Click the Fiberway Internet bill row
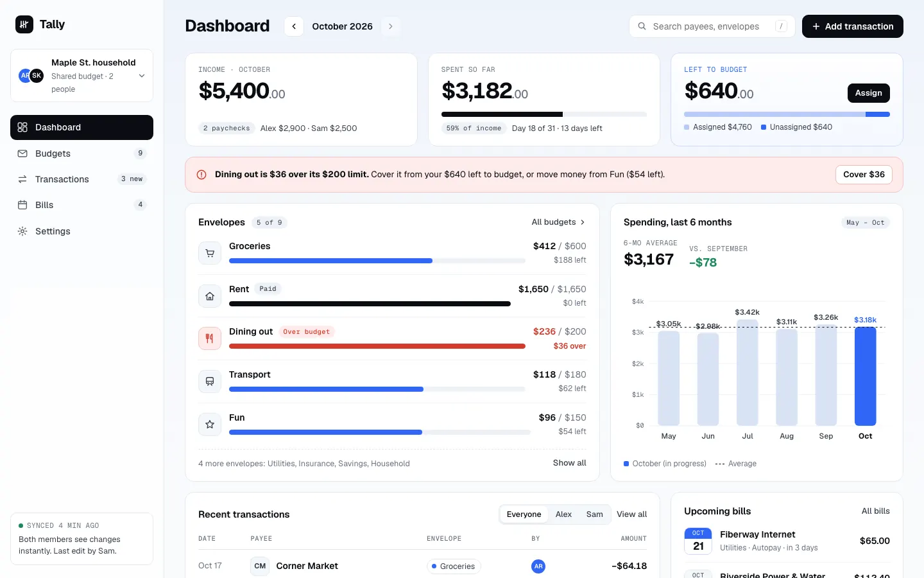This screenshot has width=924, height=578. click(x=787, y=541)
